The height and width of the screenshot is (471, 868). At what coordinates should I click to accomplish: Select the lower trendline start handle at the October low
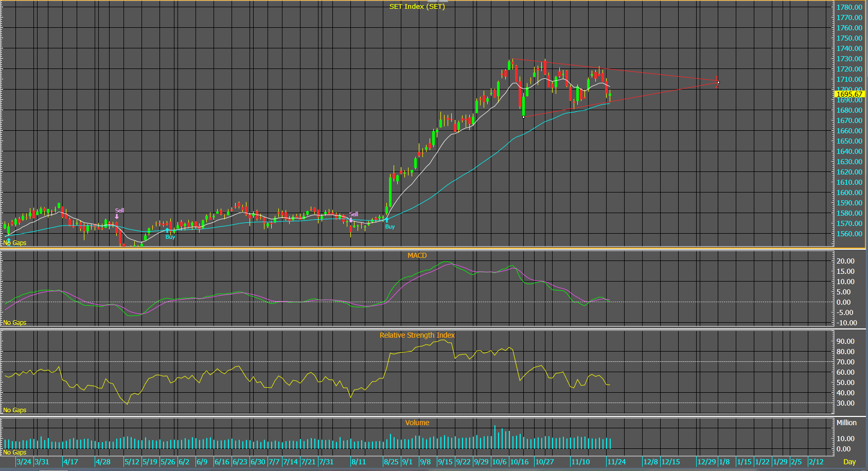click(x=523, y=117)
